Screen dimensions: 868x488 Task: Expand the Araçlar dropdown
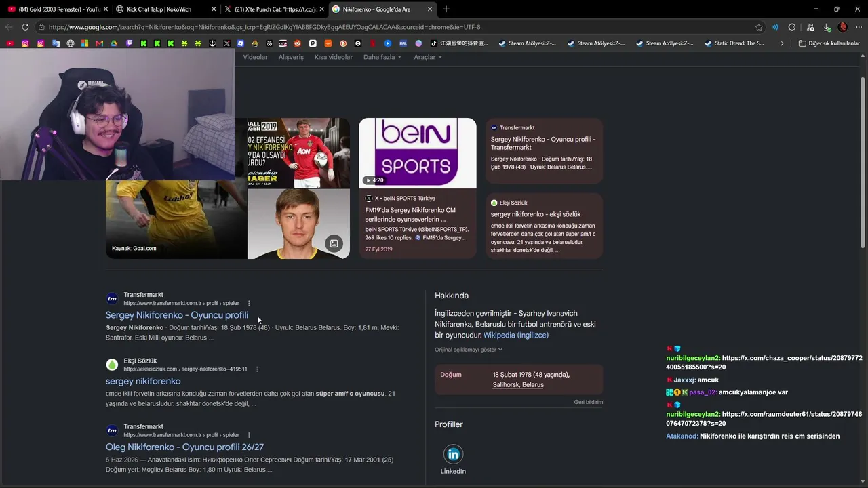428,57
